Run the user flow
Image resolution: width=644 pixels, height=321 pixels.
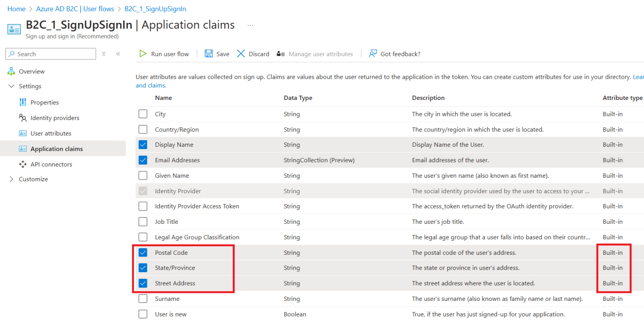[x=164, y=54]
